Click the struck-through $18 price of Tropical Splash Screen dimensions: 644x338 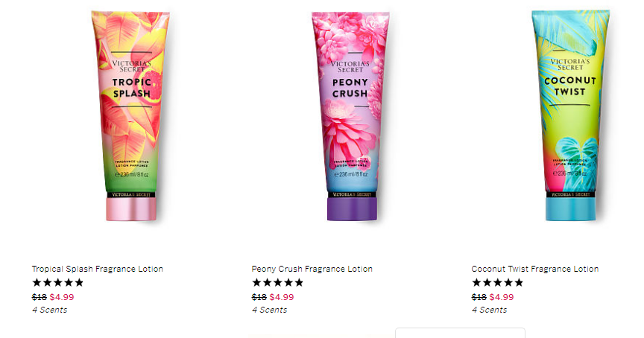pyautogui.click(x=40, y=297)
